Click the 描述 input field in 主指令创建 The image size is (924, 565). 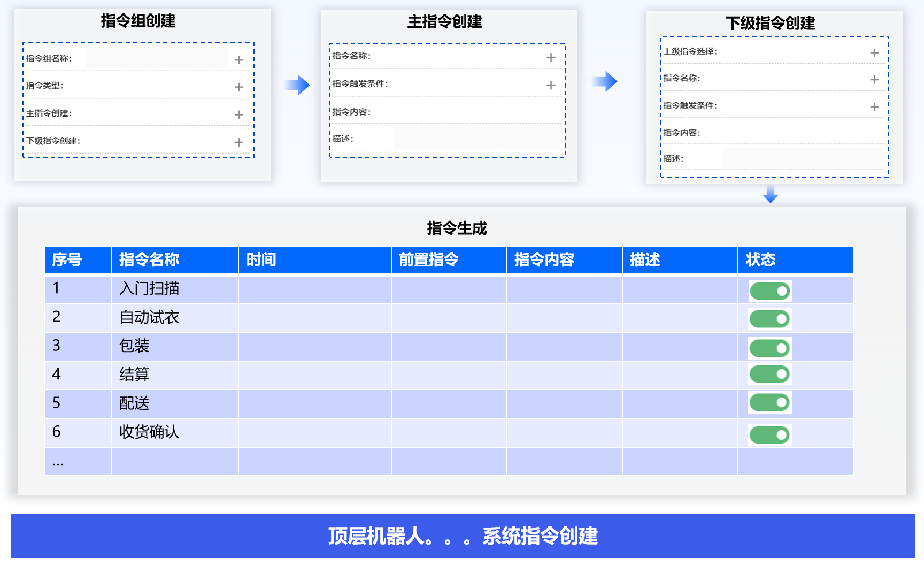(478, 139)
